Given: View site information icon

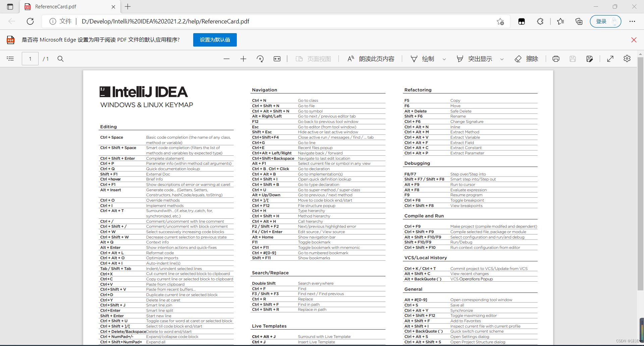Looking at the screenshot, I should point(53,21).
